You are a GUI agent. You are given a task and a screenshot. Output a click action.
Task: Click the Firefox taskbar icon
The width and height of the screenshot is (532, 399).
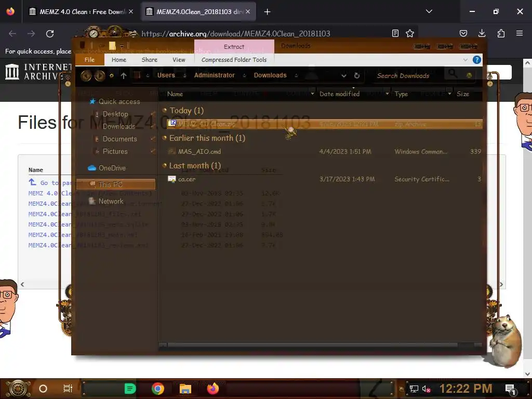(213, 388)
